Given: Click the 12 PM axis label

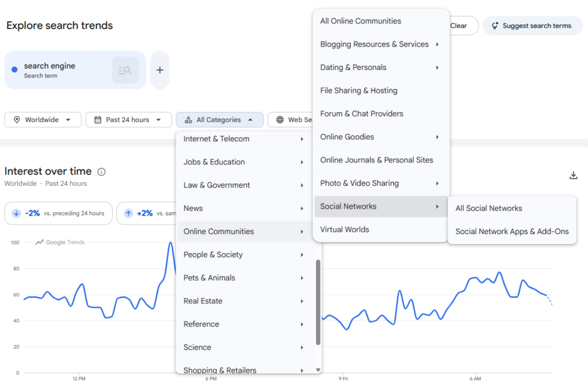Looking at the screenshot, I should (x=79, y=379).
